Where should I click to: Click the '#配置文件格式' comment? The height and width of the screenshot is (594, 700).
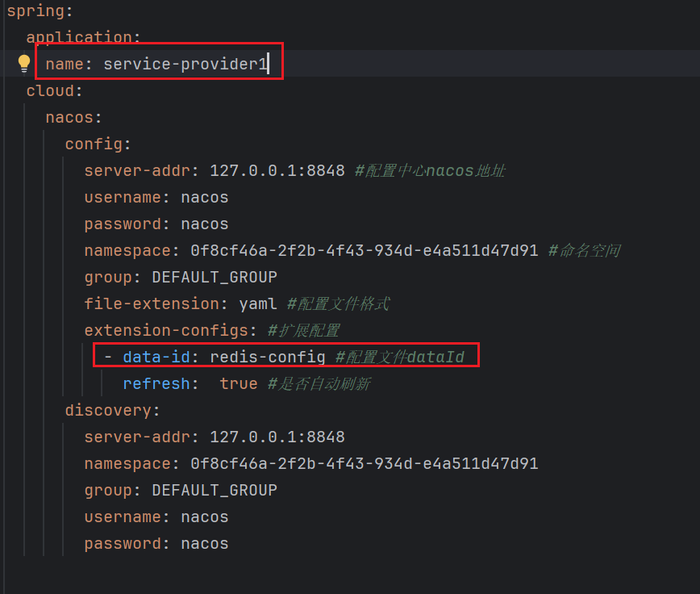tap(339, 304)
